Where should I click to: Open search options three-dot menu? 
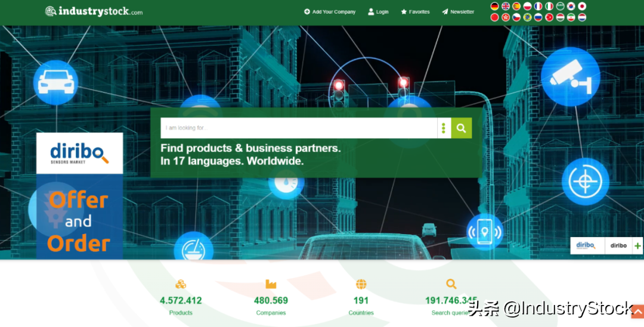tap(444, 128)
